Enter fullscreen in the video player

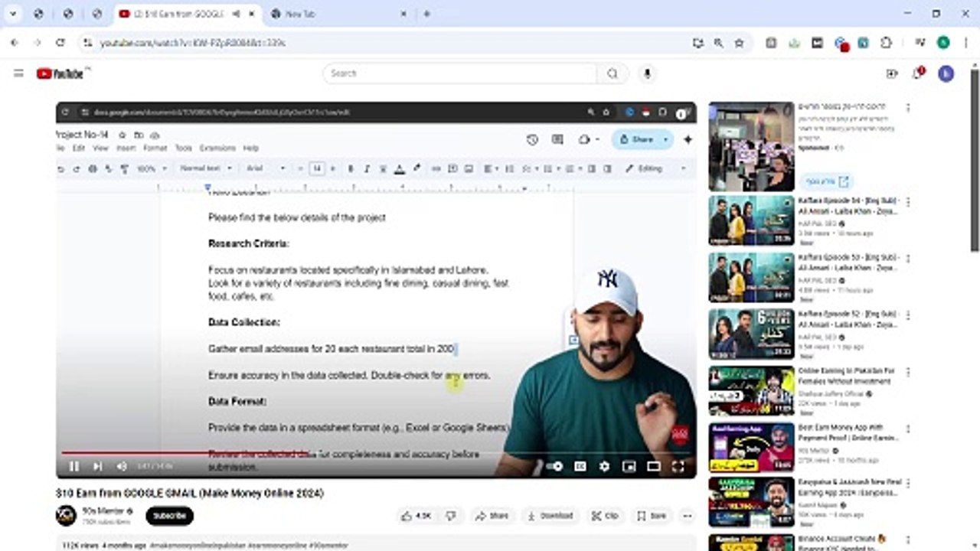tap(678, 466)
